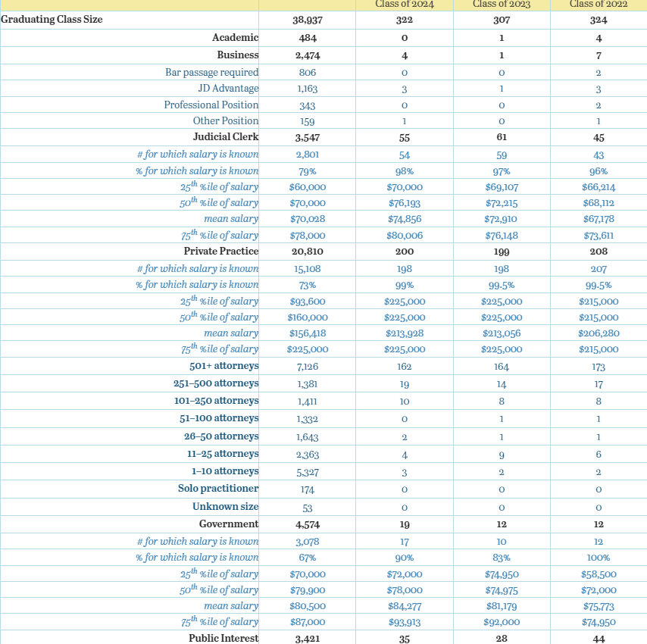
Task: Select the Judicial Clerk total 3,547
Action: pos(308,138)
